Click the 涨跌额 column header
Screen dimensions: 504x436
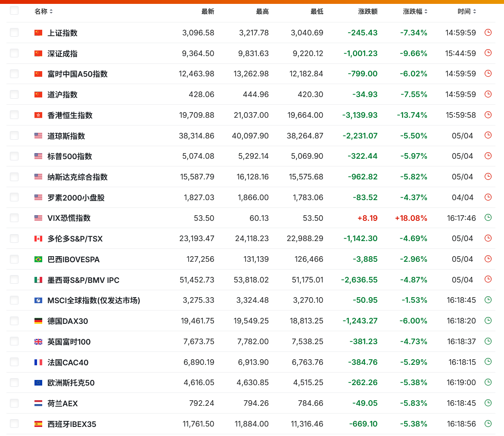click(368, 12)
